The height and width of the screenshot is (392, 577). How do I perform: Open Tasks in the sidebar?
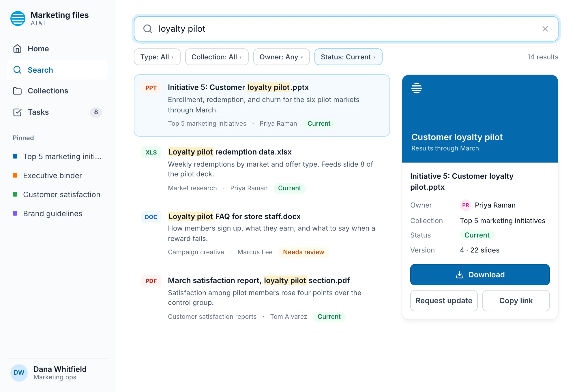(x=57, y=112)
